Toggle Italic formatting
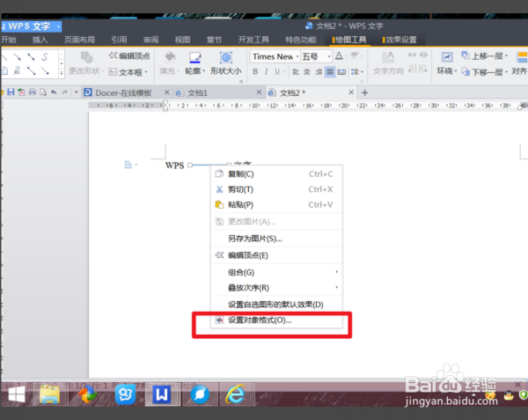The width and height of the screenshot is (528, 420). (267, 71)
